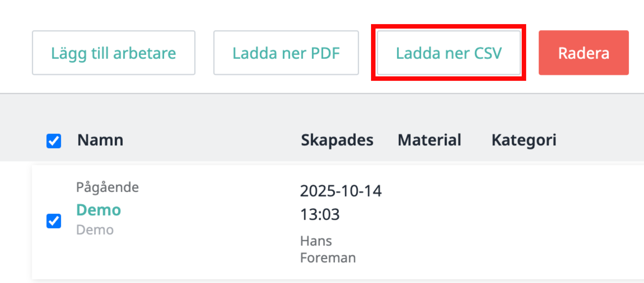
Task: Click the Pågående status label
Action: click(107, 187)
